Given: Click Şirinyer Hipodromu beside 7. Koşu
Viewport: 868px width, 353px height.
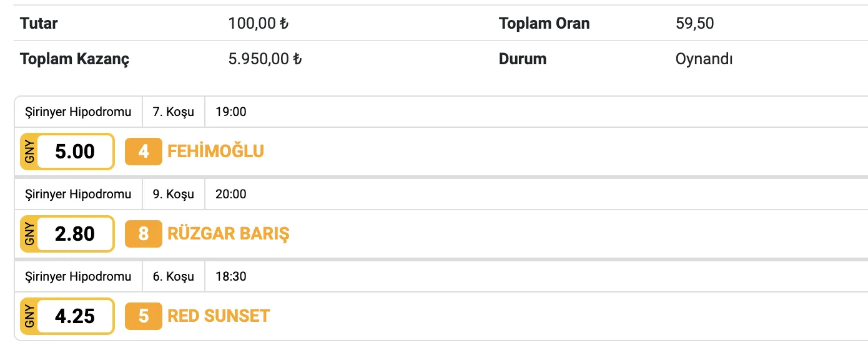Looking at the screenshot, I should click(x=78, y=112).
